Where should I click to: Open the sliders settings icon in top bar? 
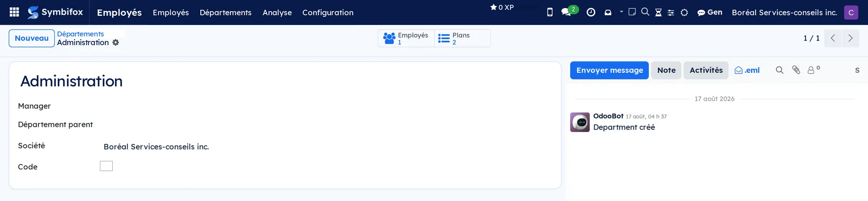[x=671, y=12]
